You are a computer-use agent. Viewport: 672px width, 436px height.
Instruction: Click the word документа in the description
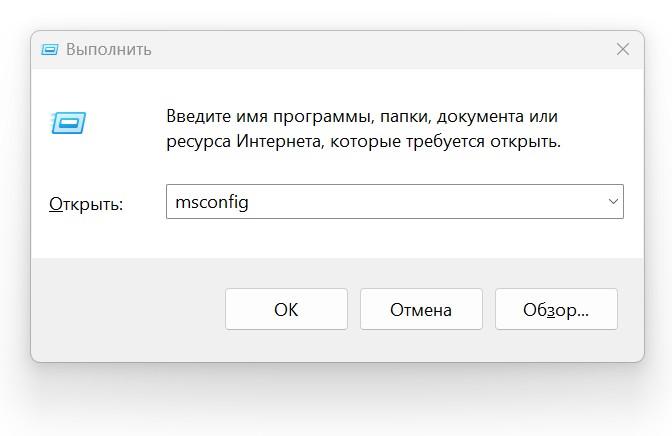click(480, 117)
